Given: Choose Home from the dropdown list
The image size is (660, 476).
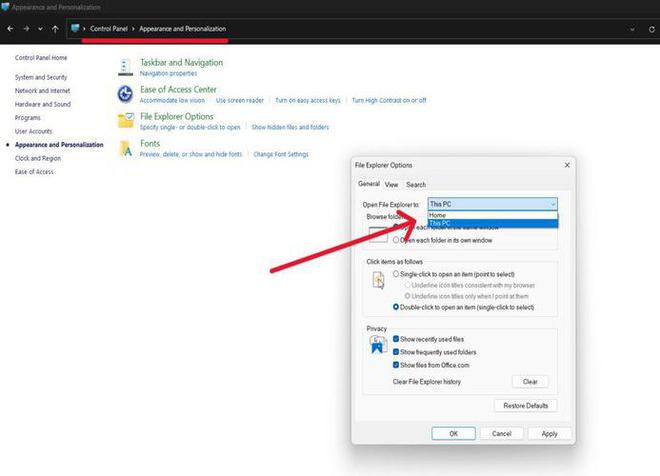Looking at the screenshot, I should (492, 215).
